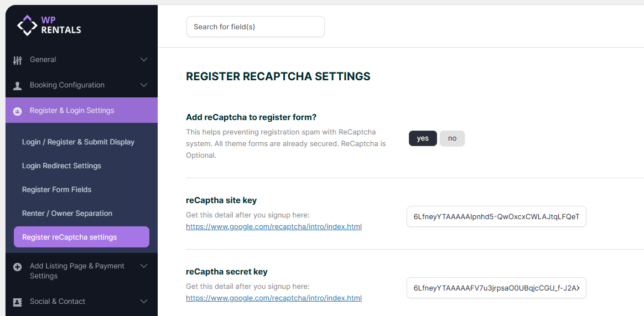Focus the Search for field(s) box

point(255,27)
